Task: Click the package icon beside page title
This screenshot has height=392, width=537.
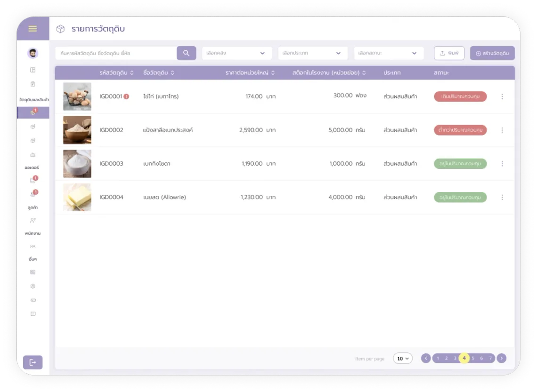Action: [61, 29]
